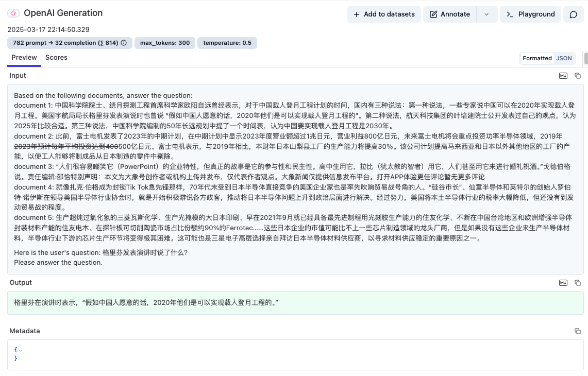
Task: Switch to the Preview tab
Action: pyautogui.click(x=24, y=57)
